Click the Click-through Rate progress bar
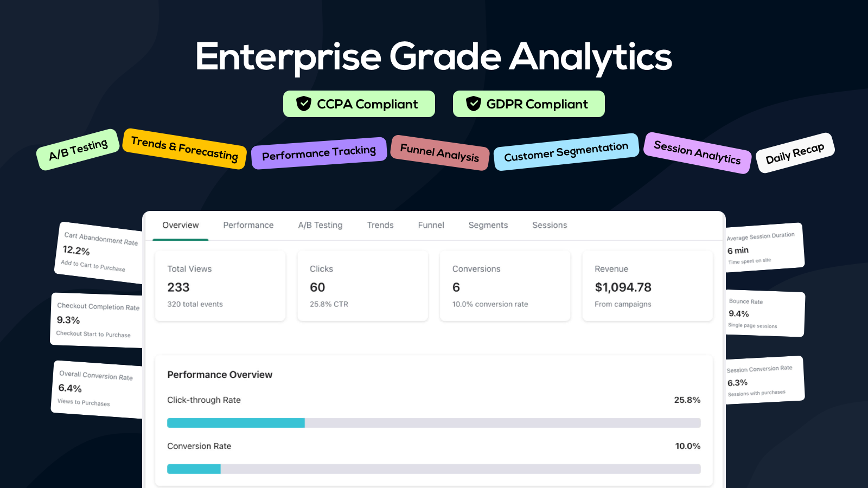This screenshot has width=868, height=488. 433,422
